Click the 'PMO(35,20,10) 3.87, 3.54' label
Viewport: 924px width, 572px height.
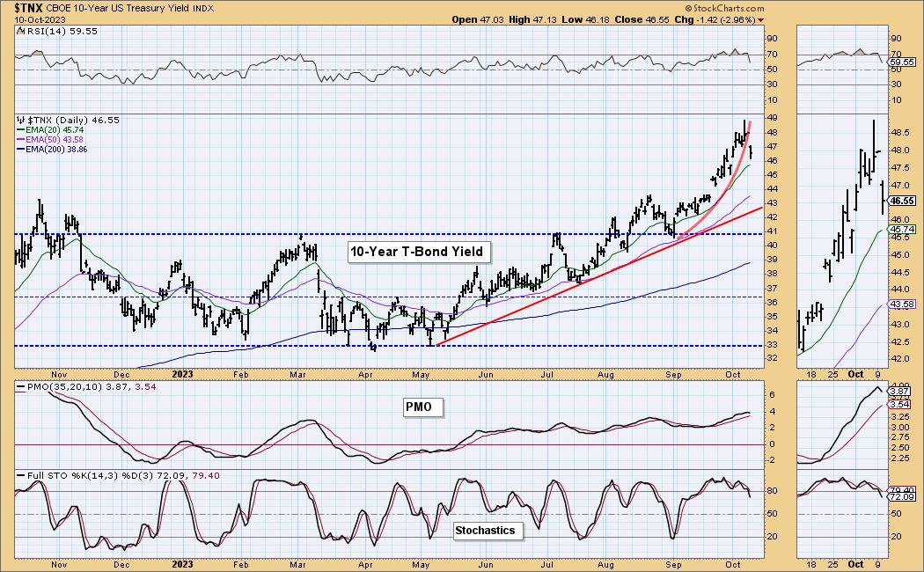pos(92,386)
